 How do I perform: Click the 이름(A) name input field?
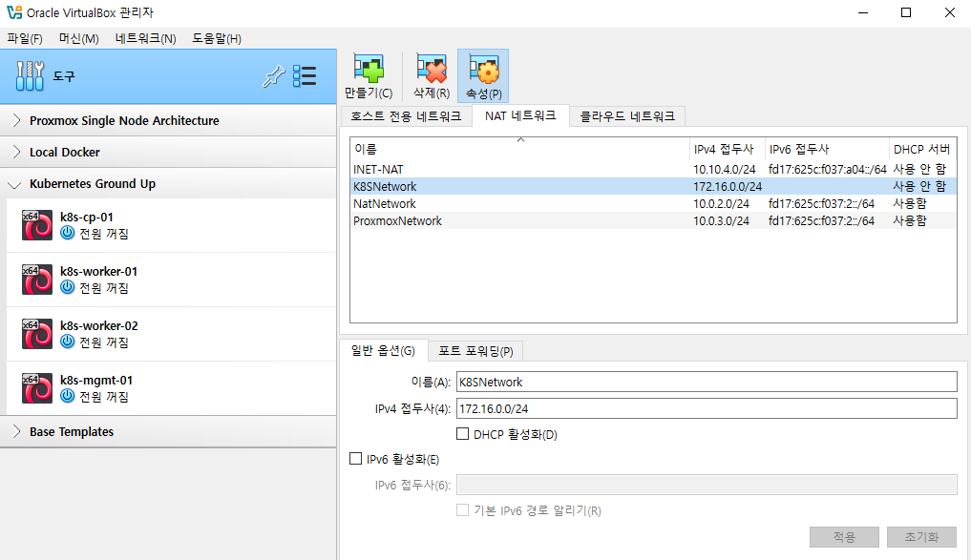pos(707,382)
